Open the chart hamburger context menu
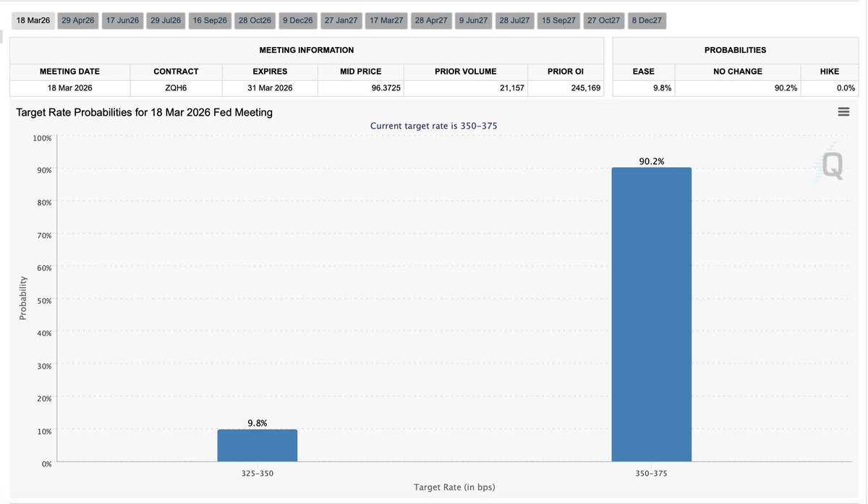 point(843,112)
